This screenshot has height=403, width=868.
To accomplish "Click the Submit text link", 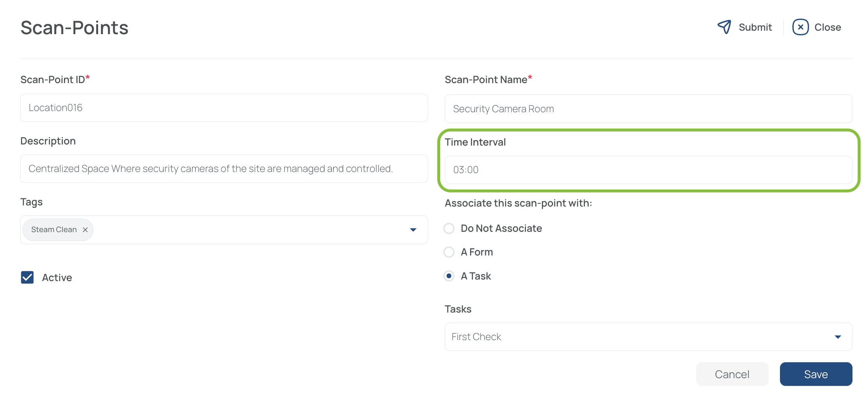I will pyautogui.click(x=755, y=27).
